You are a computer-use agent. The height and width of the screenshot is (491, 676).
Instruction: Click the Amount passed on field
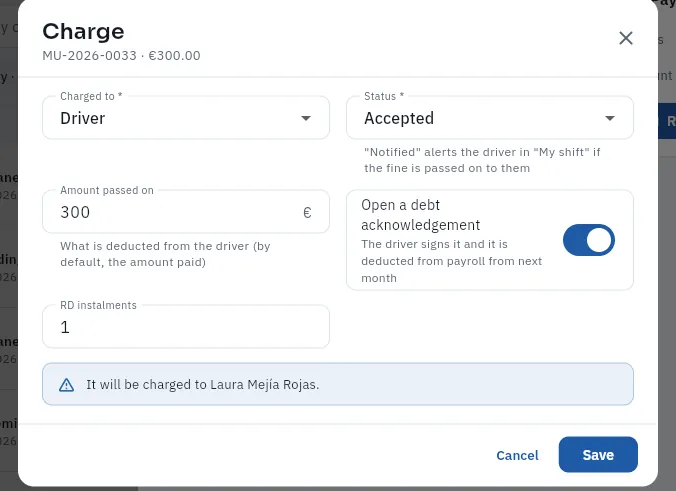click(x=186, y=212)
